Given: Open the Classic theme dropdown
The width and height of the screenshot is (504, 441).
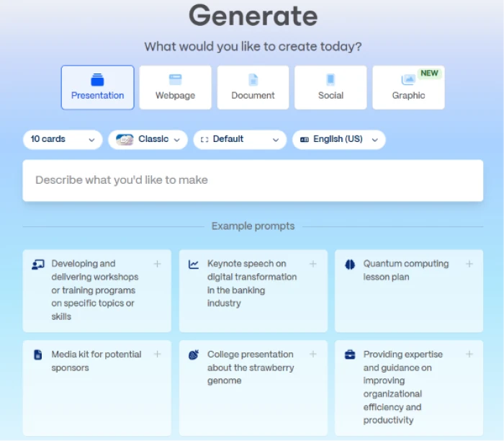Looking at the screenshot, I should point(148,139).
